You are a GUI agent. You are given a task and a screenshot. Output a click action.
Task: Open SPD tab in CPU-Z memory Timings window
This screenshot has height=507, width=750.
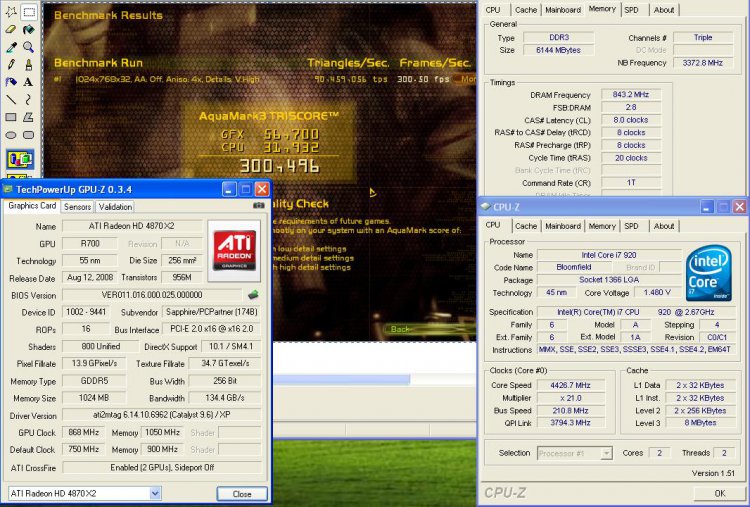(x=631, y=10)
